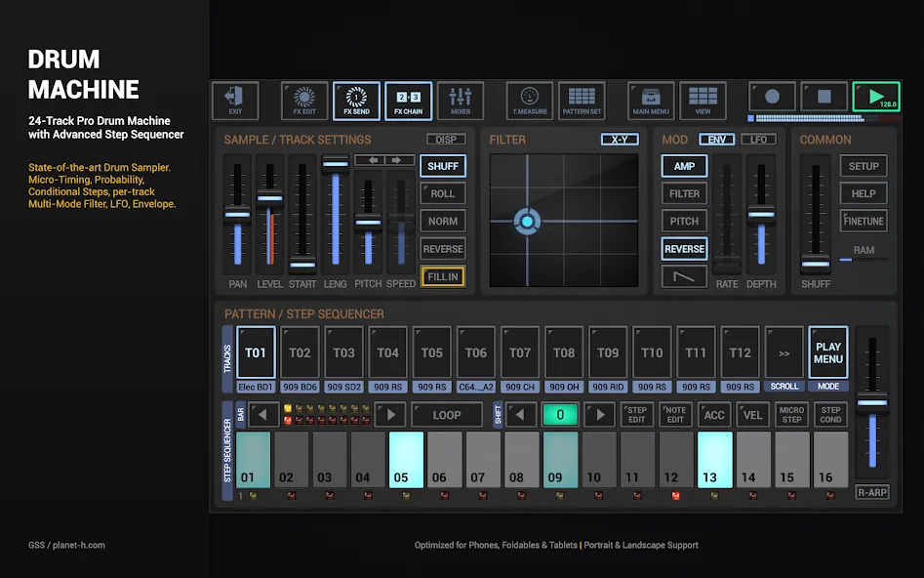Shift pattern right with arrow

[x=599, y=415]
